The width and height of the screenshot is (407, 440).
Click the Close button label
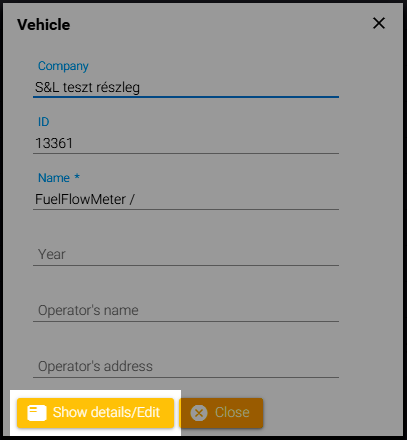point(232,413)
